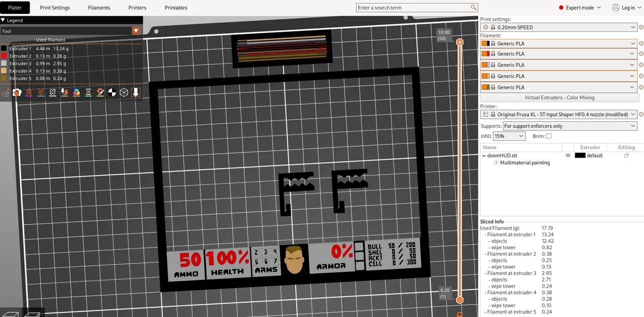The height and width of the screenshot is (317, 644).
Task: Toggle Wipe moves visibility icon
Action: click(x=17, y=93)
